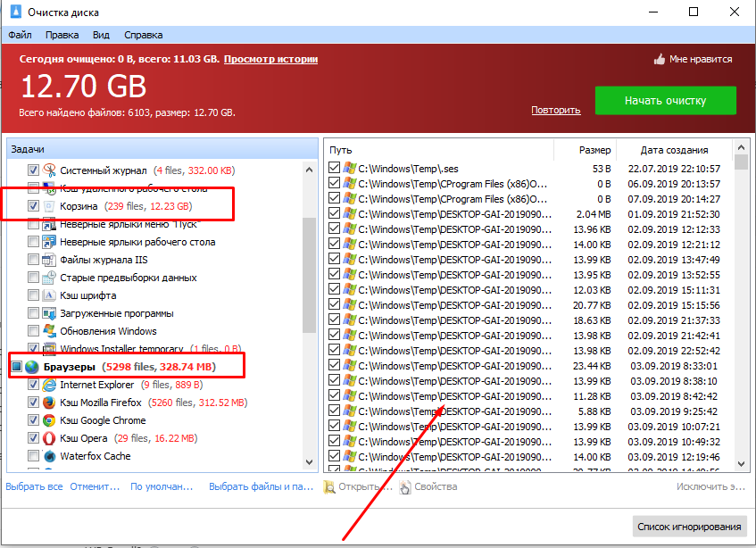Click the Google Chrome cache icon
Image resolution: width=756 pixels, height=548 pixels.
click(x=50, y=420)
